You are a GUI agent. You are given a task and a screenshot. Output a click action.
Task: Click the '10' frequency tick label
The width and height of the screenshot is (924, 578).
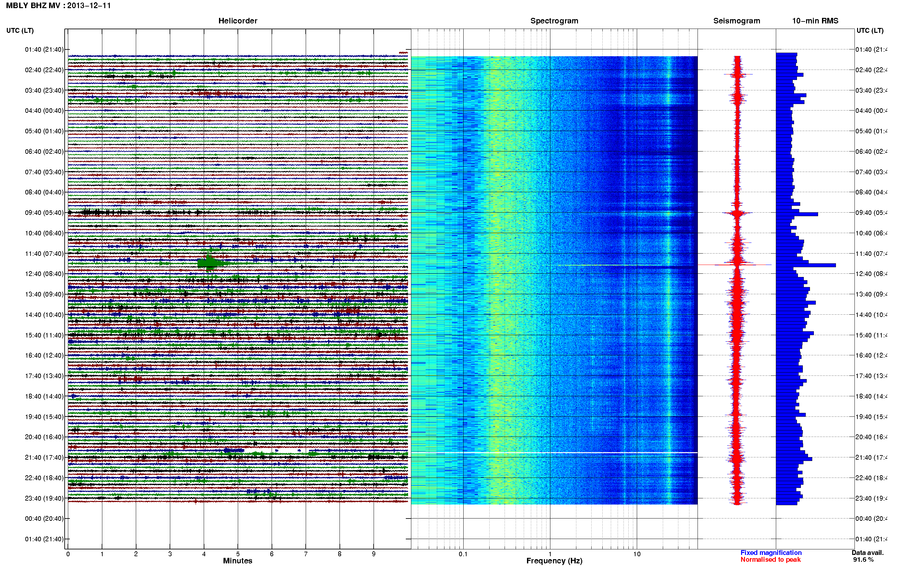[x=637, y=554]
